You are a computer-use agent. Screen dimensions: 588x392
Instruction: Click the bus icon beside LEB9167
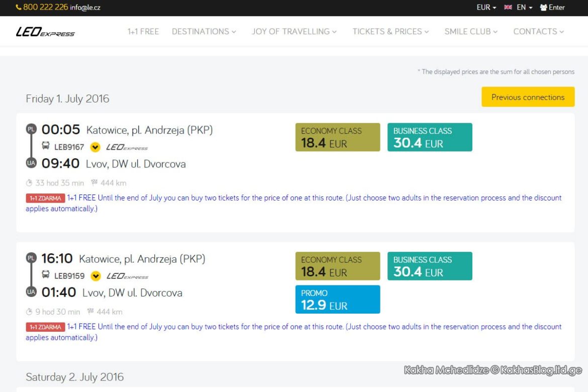pos(45,146)
